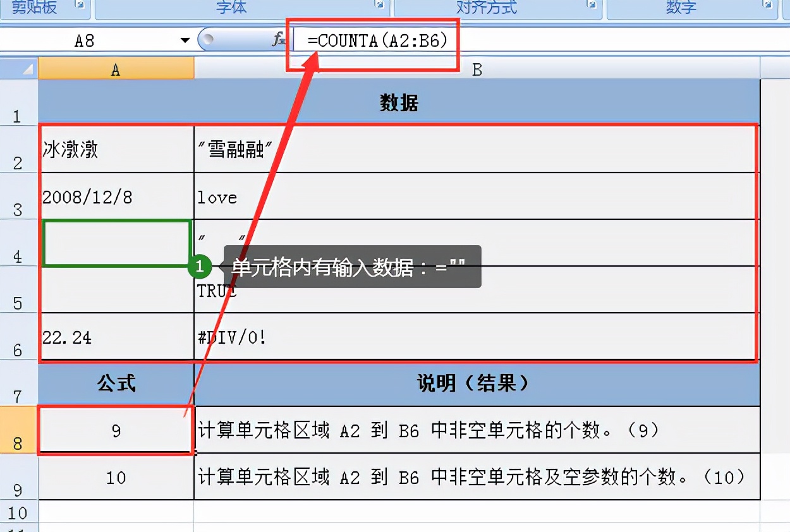Viewport: 790px width, 532px height.
Task: Select row 7 header
Action: (x=18, y=383)
